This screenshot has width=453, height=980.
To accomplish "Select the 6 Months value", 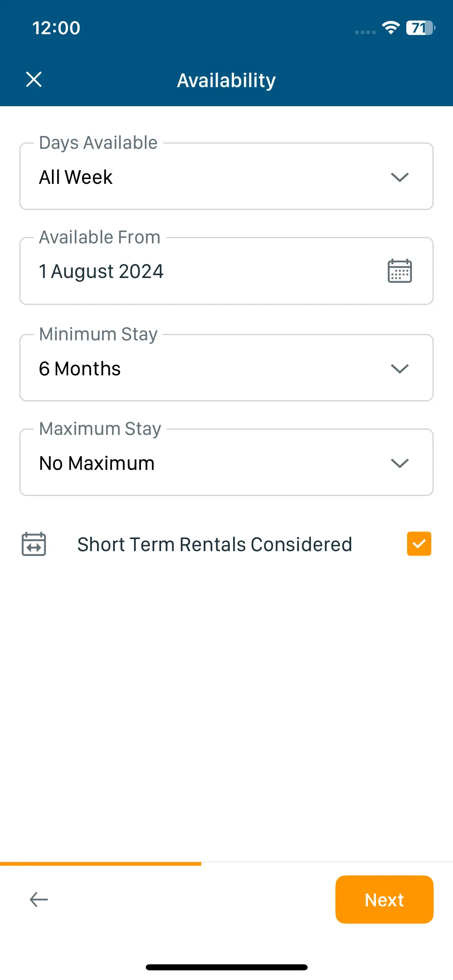I will coord(80,369).
